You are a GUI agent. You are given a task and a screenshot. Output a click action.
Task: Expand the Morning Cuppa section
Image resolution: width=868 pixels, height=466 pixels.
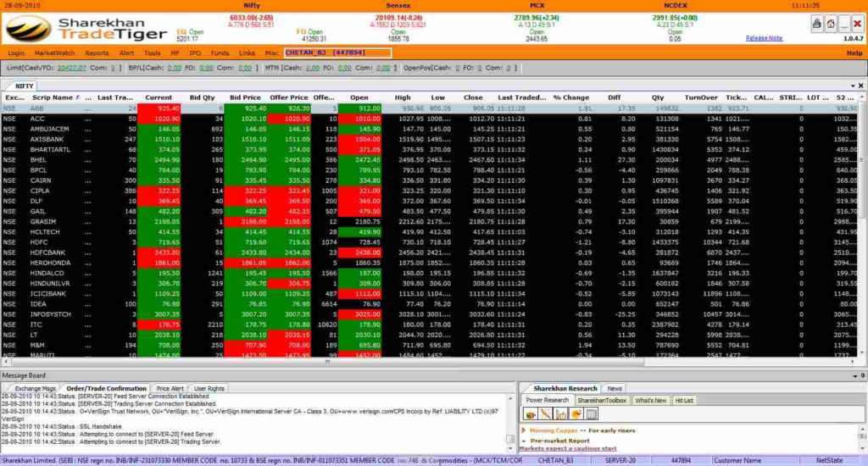click(523, 431)
